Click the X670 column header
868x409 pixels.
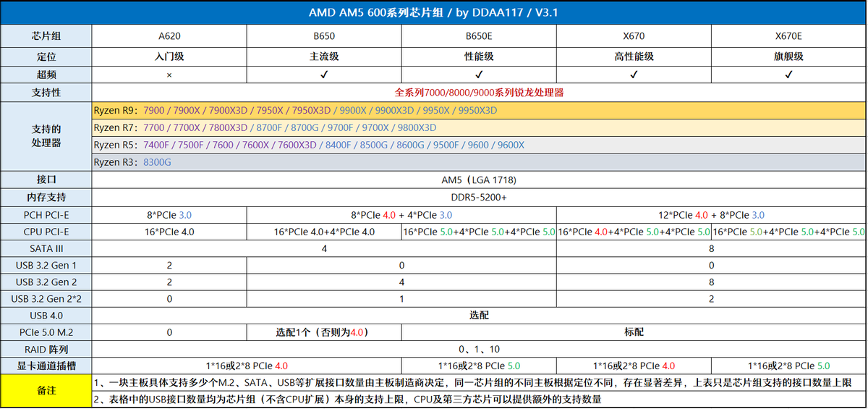coord(634,35)
